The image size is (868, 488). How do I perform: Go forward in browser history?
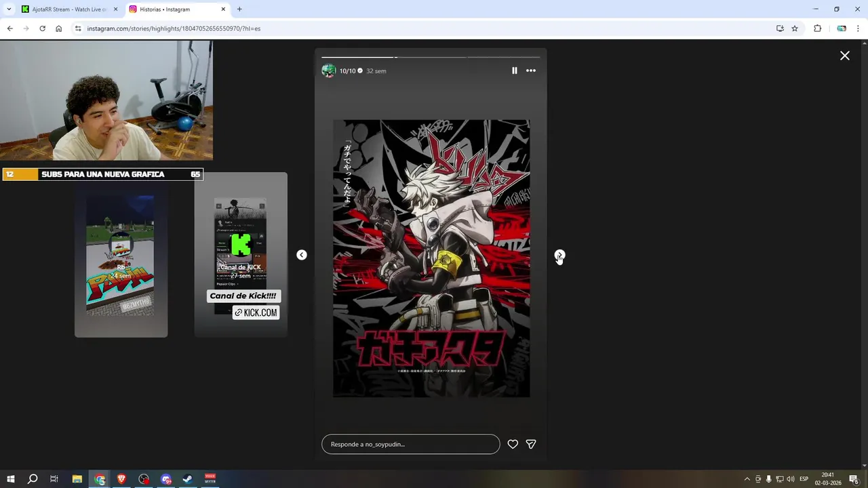pyautogui.click(x=26, y=28)
